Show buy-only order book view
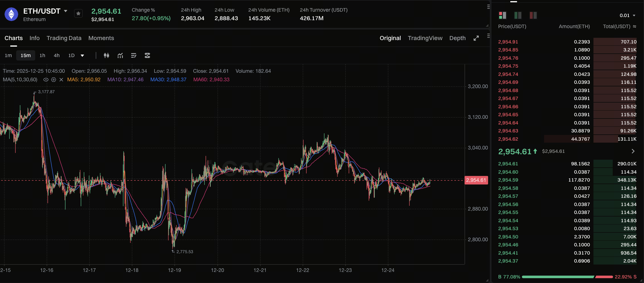The width and height of the screenshot is (644, 283). click(x=518, y=15)
